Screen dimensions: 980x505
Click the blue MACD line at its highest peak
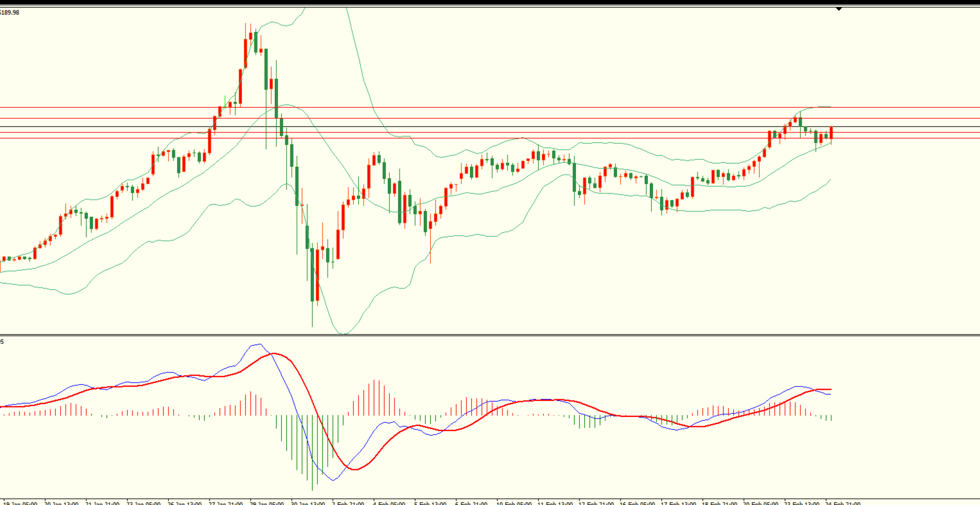257,345
